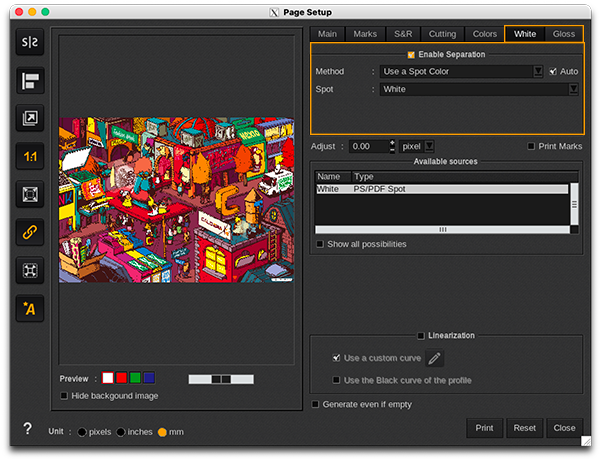
Task: Check Show all possibilities option
Action: pyautogui.click(x=320, y=244)
